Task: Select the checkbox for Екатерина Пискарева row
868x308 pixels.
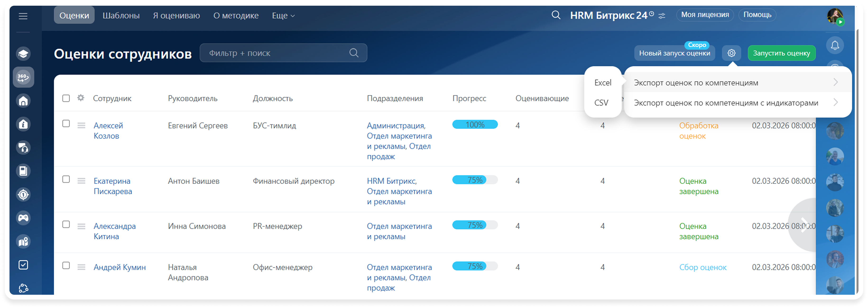Action: point(66,179)
